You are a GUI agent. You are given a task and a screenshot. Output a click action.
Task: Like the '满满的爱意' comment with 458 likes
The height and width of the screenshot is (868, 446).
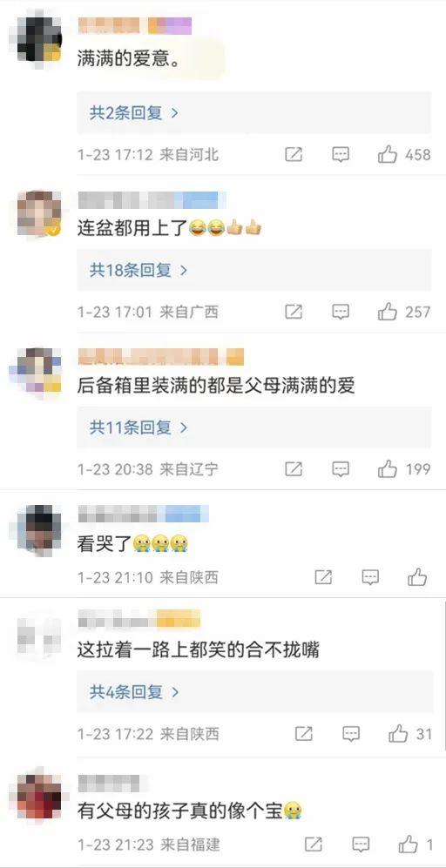coord(388,154)
